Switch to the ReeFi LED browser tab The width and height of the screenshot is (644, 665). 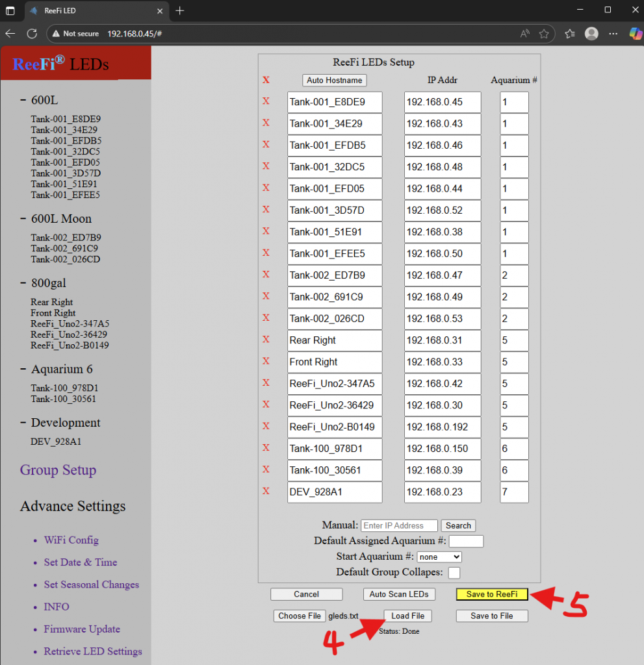[x=91, y=10]
